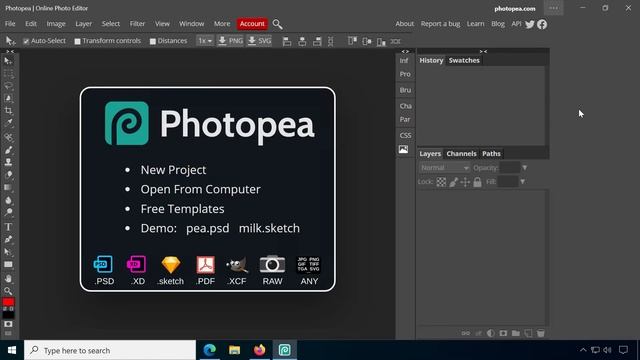Expand the Opacity slider arrow
This screenshot has height=360, width=640.
525,168
